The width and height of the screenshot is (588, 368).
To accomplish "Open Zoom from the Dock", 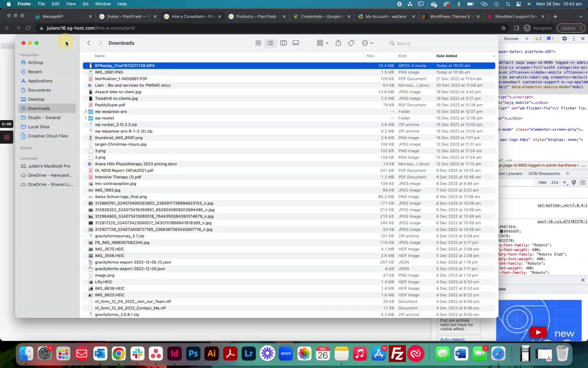I will pyautogui.click(x=286, y=354).
